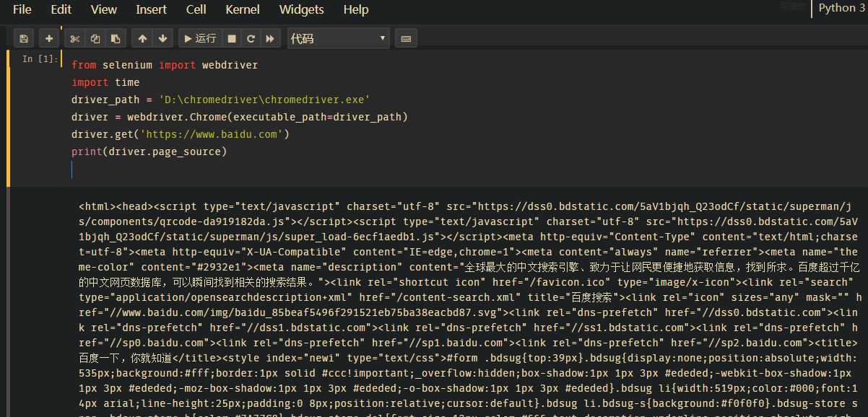
Task: Open the Insert menu
Action: coord(151,9)
